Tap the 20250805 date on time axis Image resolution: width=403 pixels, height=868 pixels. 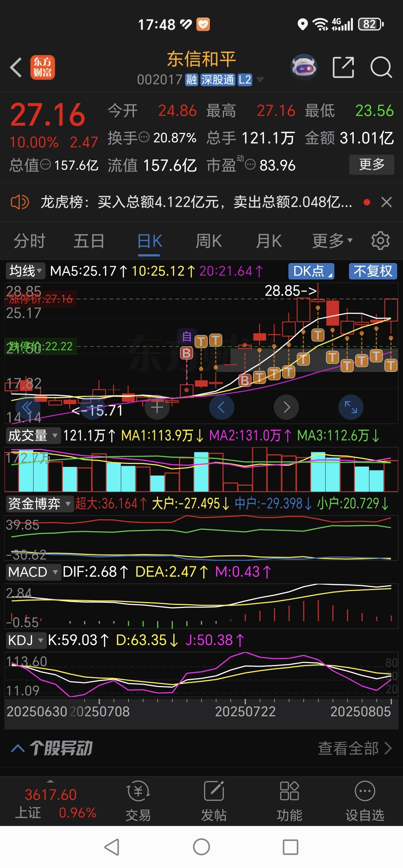click(361, 711)
